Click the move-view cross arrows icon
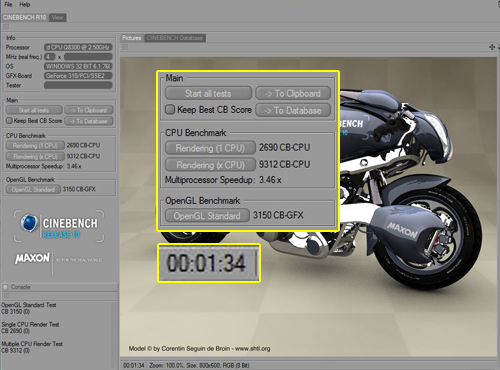The width and height of the screenshot is (500, 370). click(492, 47)
